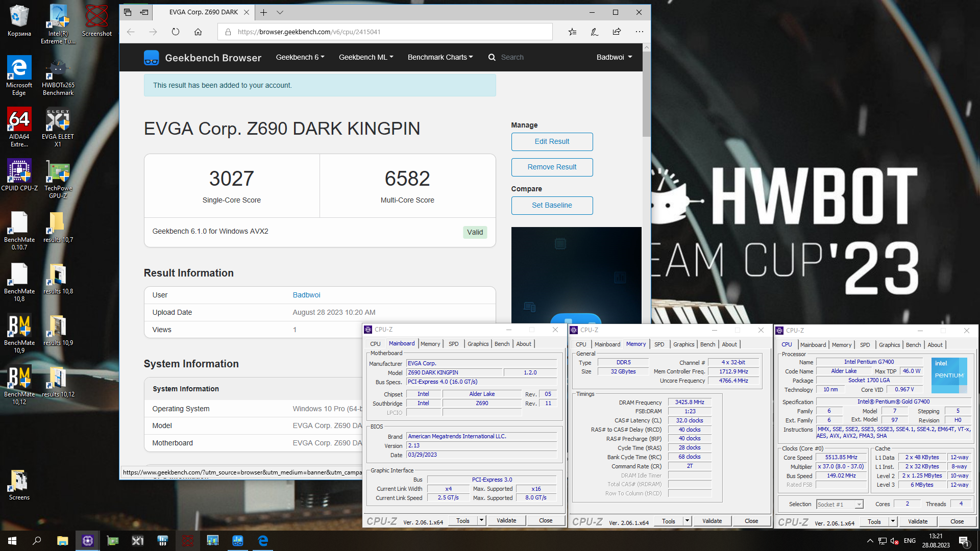The height and width of the screenshot is (551, 980).
Task: Click the Edge add notes pen icon
Action: click(595, 32)
